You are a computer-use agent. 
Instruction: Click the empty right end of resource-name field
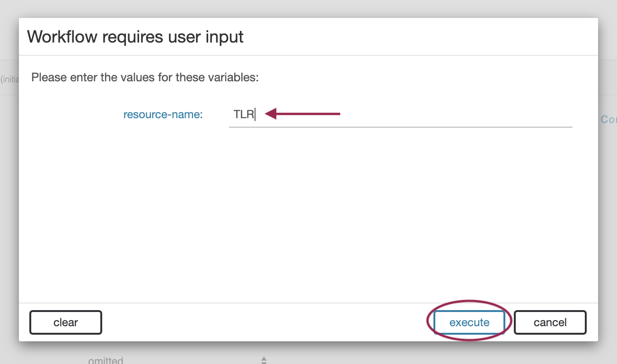(x=544, y=114)
